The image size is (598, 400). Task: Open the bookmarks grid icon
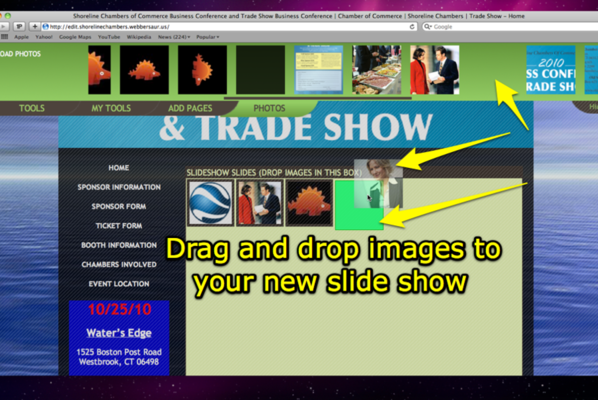(5, 37)
